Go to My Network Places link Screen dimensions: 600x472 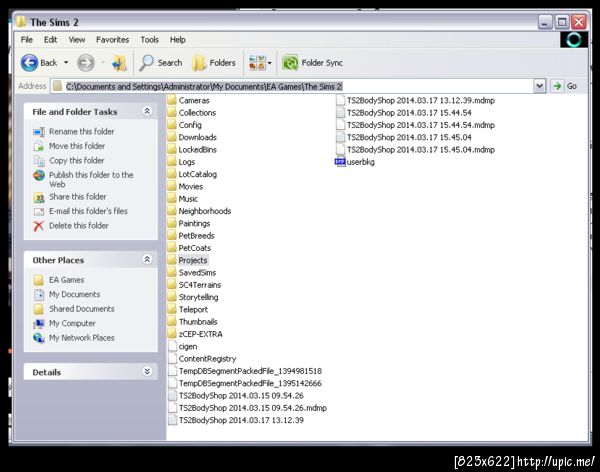coord(74,338)
